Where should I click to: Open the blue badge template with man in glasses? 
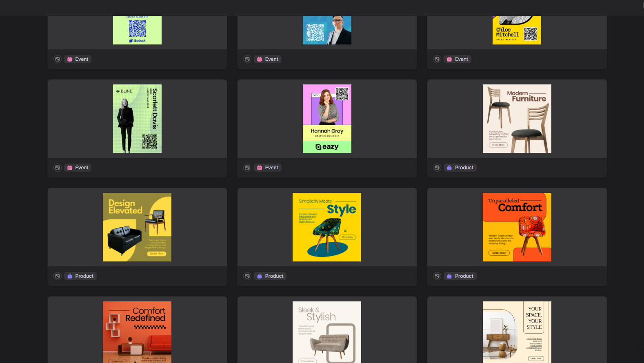pyautogui.click(x=327, y=30)
